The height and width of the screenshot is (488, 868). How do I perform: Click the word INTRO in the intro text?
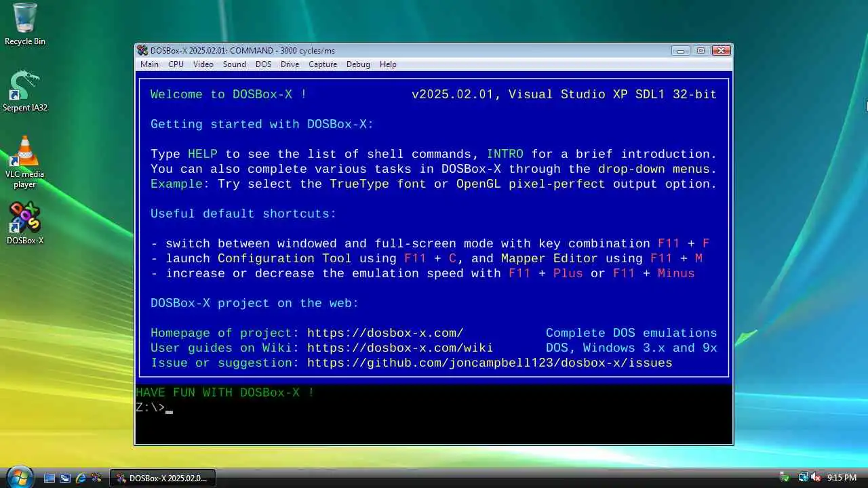coord(505,154)
